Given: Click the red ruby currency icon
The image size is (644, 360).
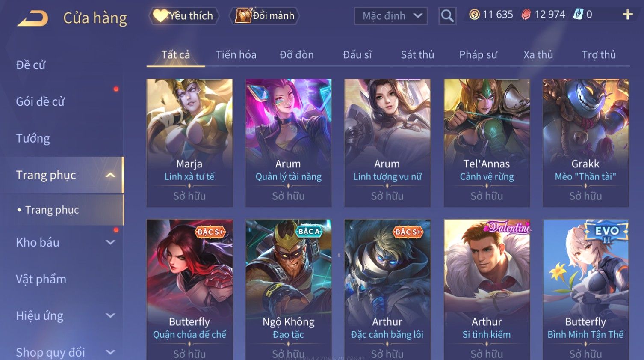Looking at the screenshot, I should coord(526,15).
